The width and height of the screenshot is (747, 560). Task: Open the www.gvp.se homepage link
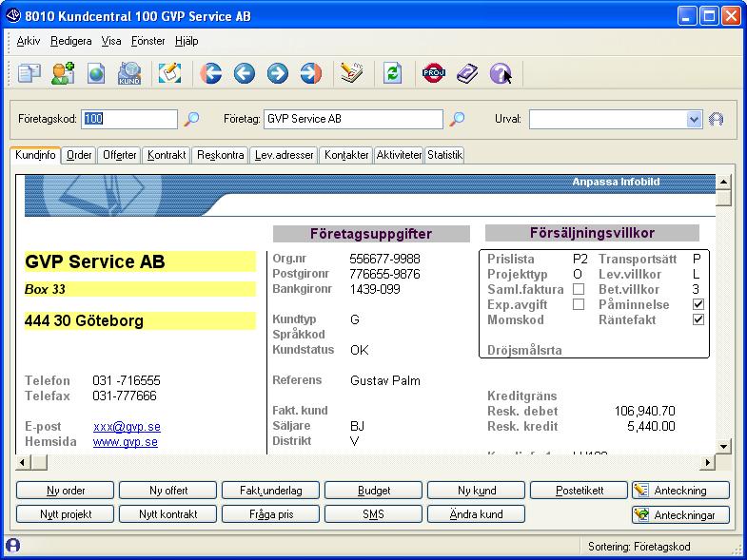126,441
